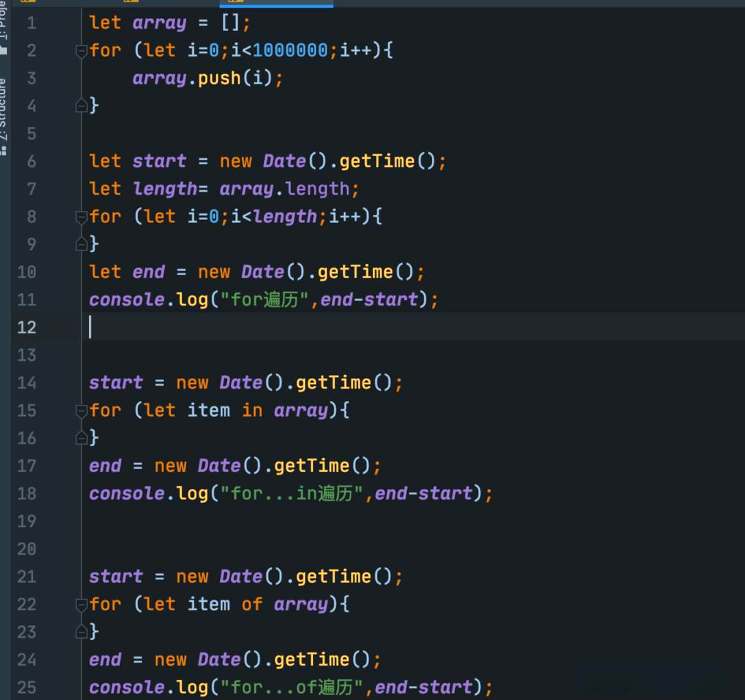Click line number 25 in the gutter
Image resolution: width=745 pixels, height=700 pixels.
(x=27, y=687)
